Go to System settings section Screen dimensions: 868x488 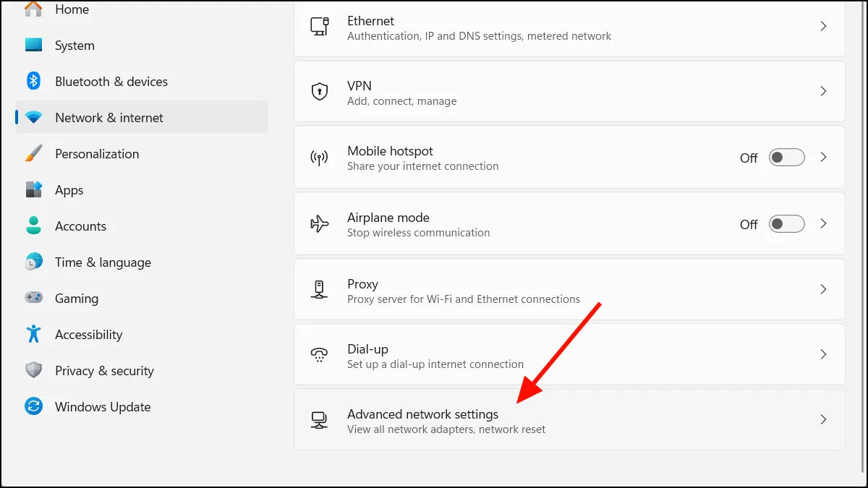point(75,46)
